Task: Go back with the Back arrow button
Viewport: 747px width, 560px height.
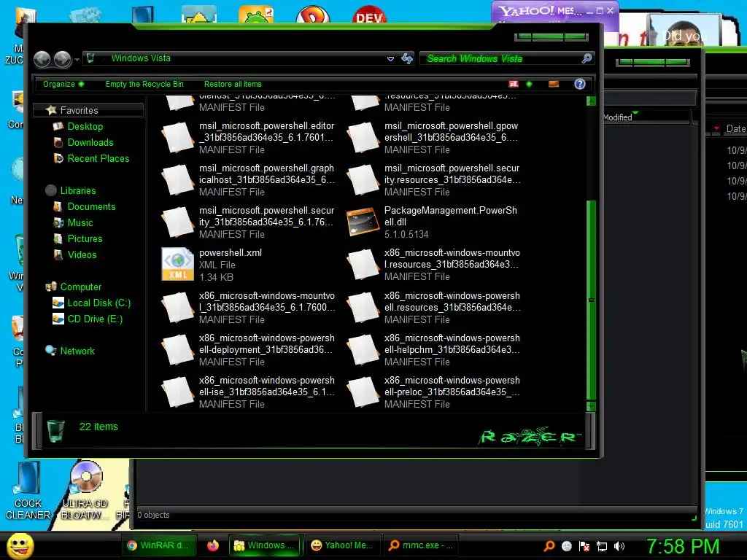Action: coord(42,59)
